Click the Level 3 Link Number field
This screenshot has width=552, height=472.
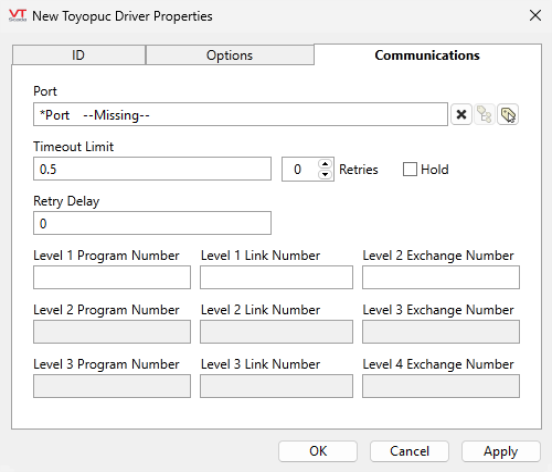point(276,386)
